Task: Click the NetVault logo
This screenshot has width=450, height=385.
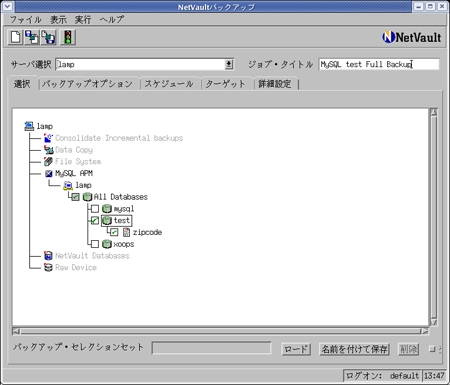Action: (x=411, y=37)
